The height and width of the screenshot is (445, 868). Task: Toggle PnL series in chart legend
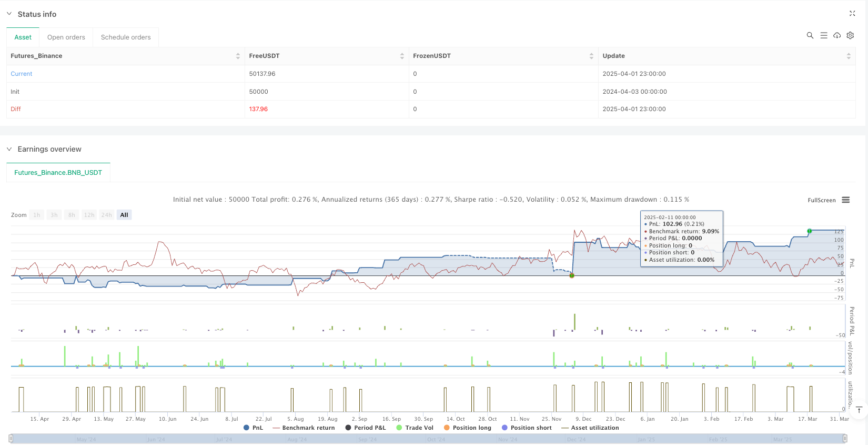click(x=253, y=428)
